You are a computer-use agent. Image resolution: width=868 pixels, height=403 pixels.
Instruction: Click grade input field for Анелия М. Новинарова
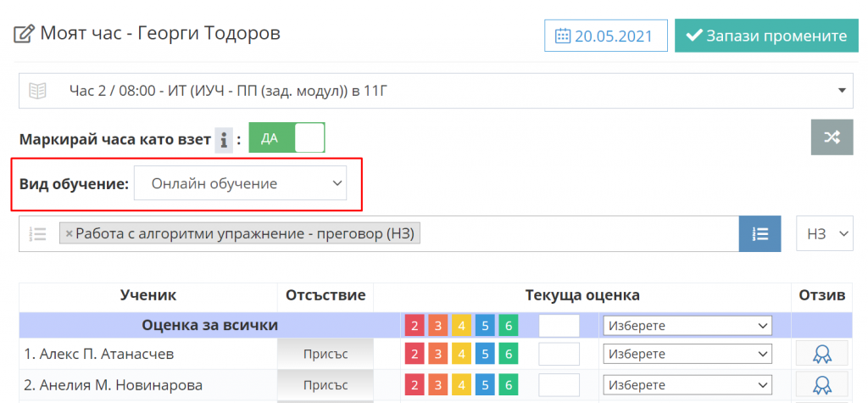pyautogui.click(x=559, y=385)
